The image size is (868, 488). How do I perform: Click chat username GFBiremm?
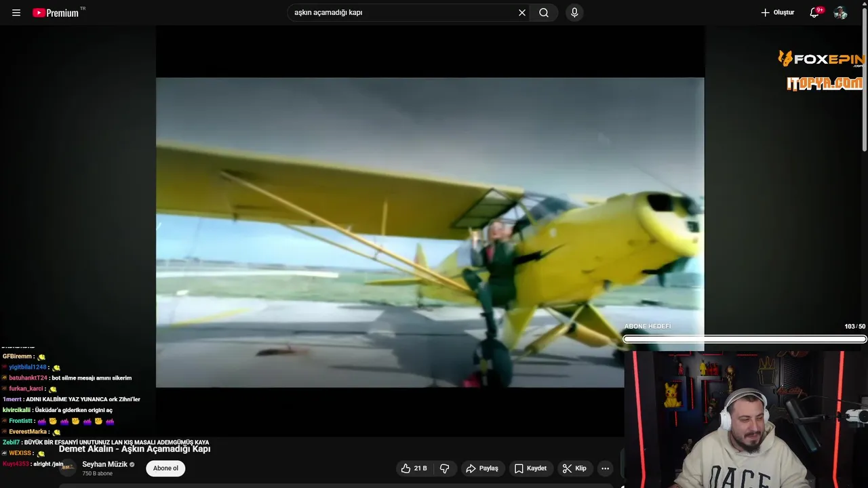17,357
